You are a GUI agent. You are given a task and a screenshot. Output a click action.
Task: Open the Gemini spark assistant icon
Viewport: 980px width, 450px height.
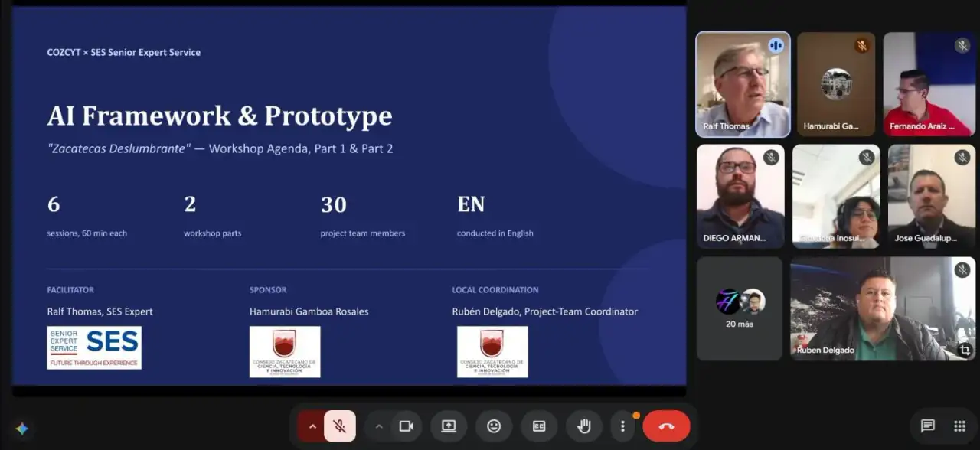pos(22,429)
